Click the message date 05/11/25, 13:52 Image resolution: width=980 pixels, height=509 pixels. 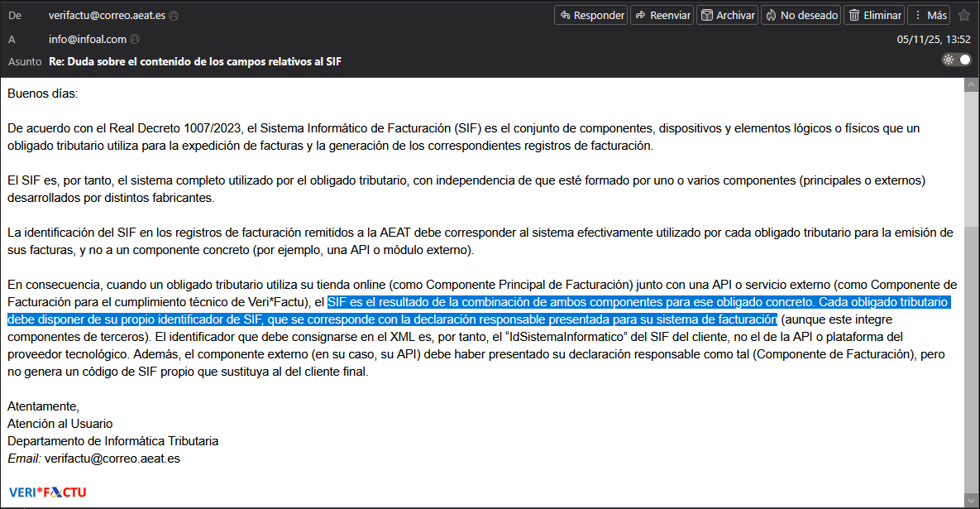[934, 39]
